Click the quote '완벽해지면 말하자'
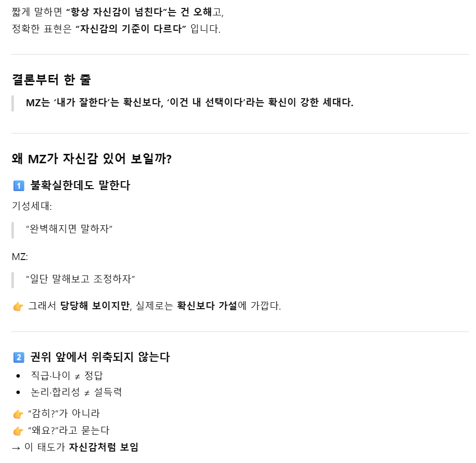 pyautogui.click(x=69, y=230)
